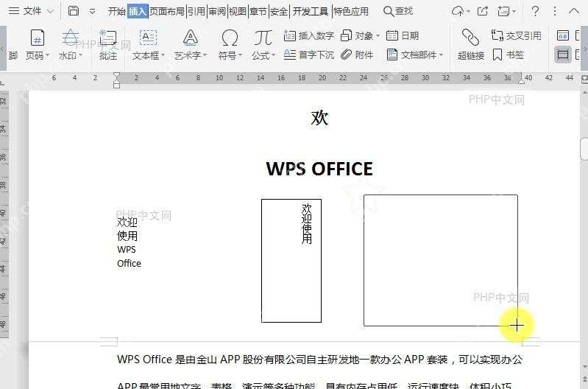Open the 章节 tab
The width and height of the screenshot is (588, 389).
pos(258,11)
